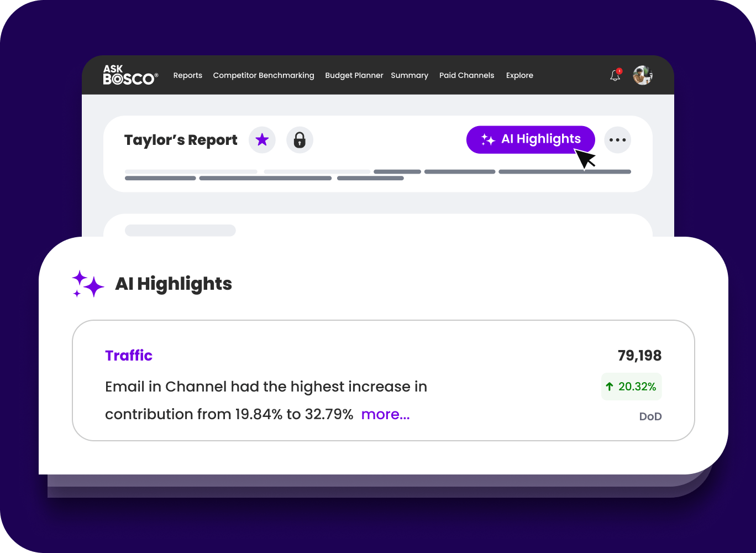The image size is (756, 553).
Task: Select the 79,198 traffic value
Action: [x=639, y=356]
